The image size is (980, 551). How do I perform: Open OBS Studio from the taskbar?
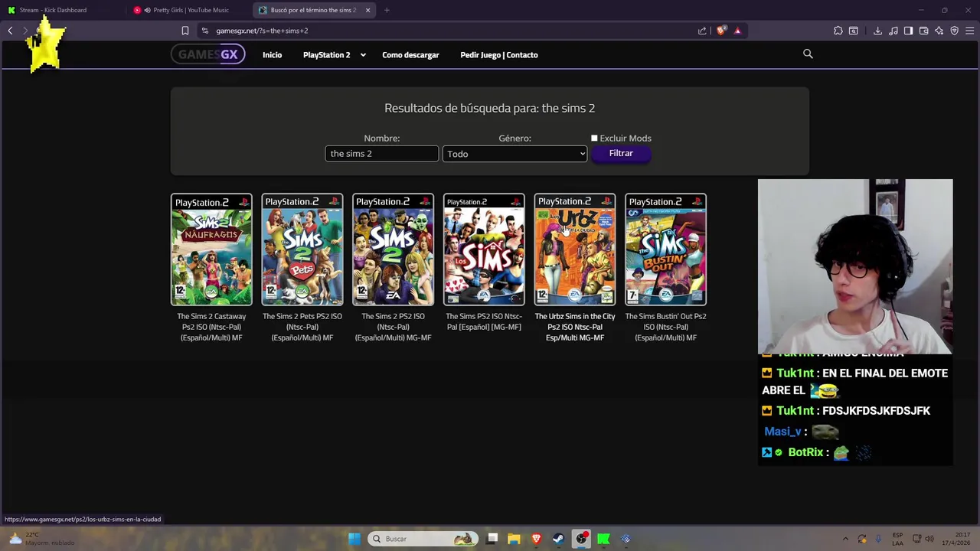point(582,539)
